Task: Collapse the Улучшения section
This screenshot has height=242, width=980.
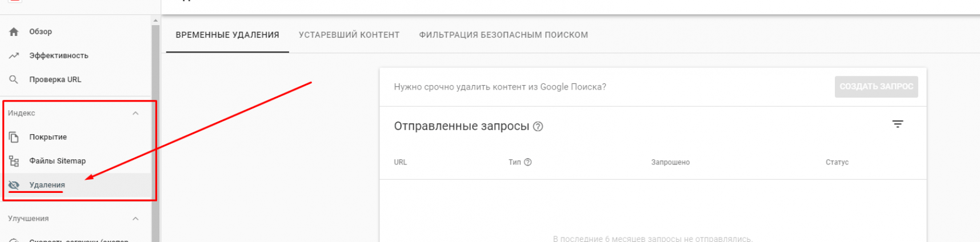Action: pyautogui.click(x=135, y=219)
